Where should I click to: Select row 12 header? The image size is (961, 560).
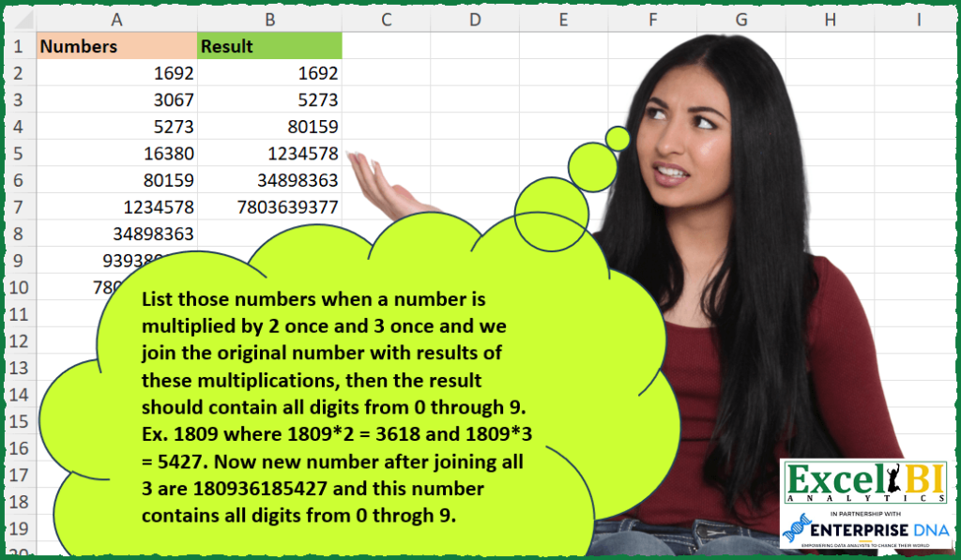[x=19, y=341]
